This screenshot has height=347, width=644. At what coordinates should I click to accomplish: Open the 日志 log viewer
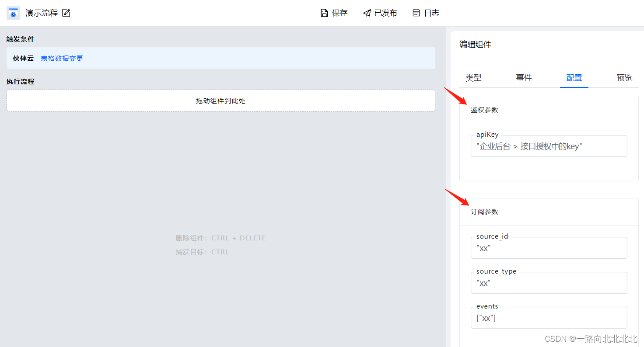tap(431, 13)
